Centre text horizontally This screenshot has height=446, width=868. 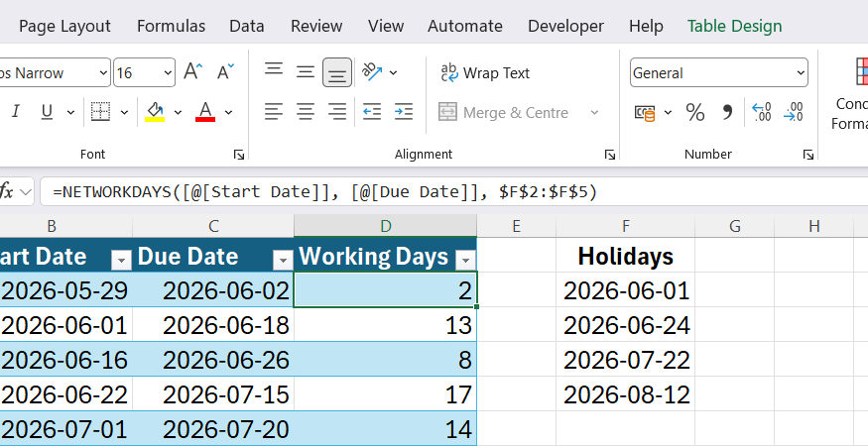(306, 112)
